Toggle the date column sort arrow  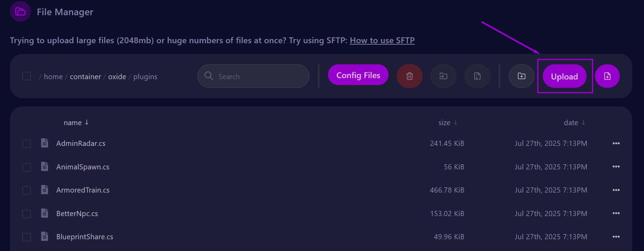(x=584, y=122)
